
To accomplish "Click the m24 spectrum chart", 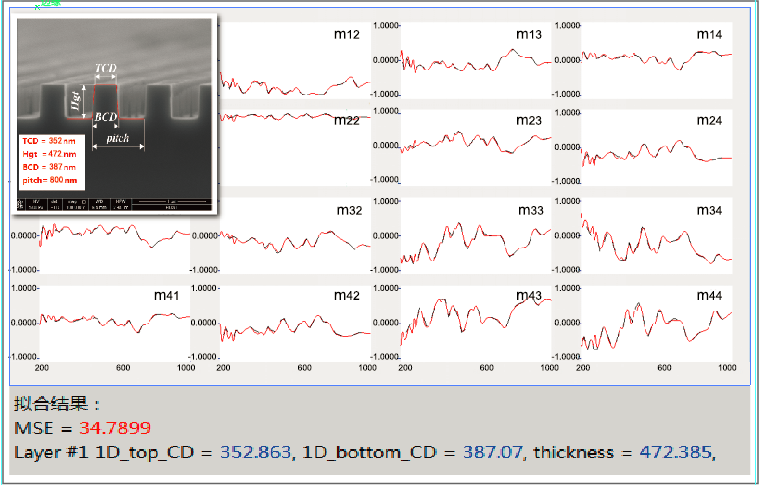I will coord(656,147).
